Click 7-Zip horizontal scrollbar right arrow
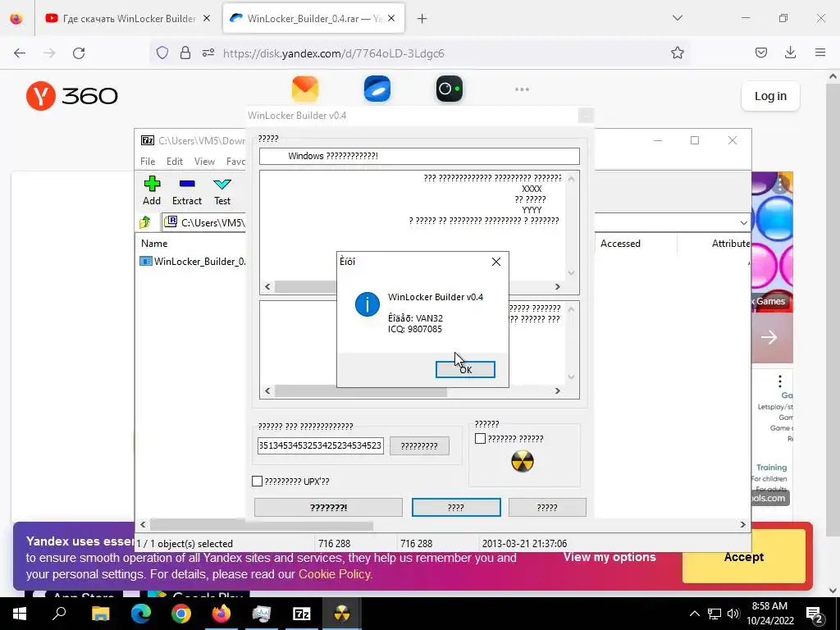 (x=742, y=524)
